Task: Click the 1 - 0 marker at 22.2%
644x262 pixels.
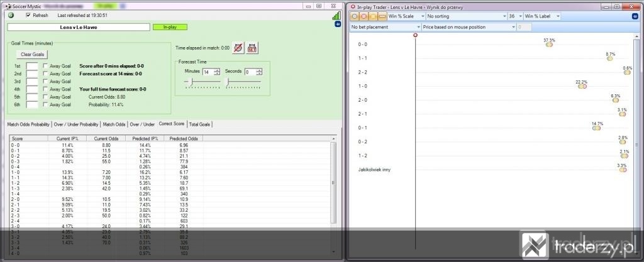Action: click(582, 87)
